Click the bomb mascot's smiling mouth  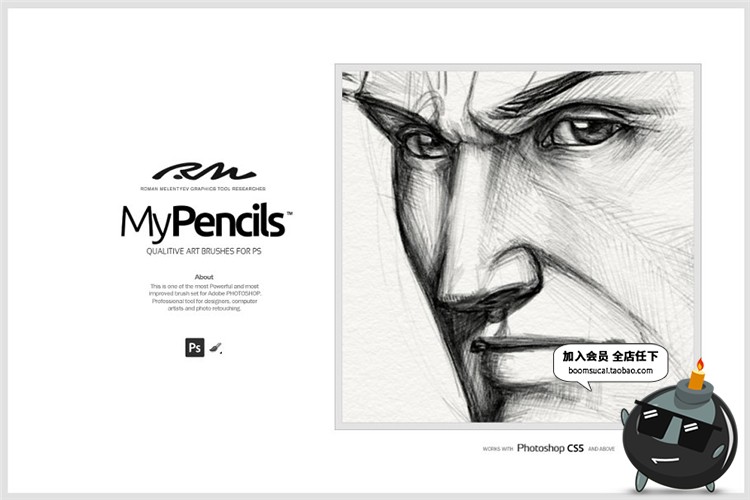pyautogui.click(x=665, y=461)
